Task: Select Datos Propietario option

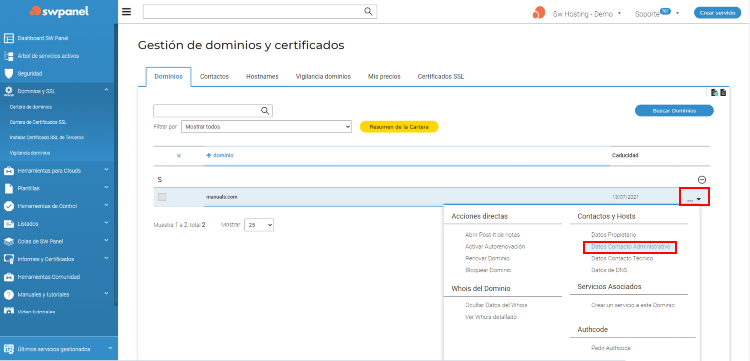Action: click(614, 235)
